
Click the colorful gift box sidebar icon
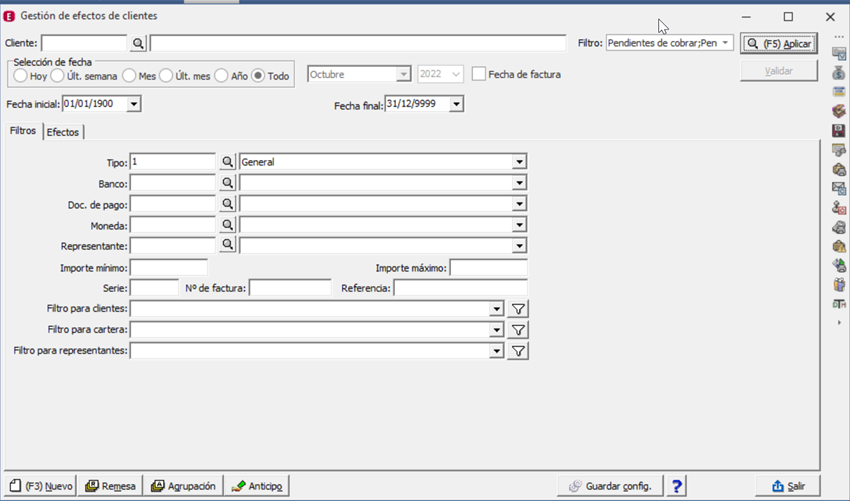839,285
